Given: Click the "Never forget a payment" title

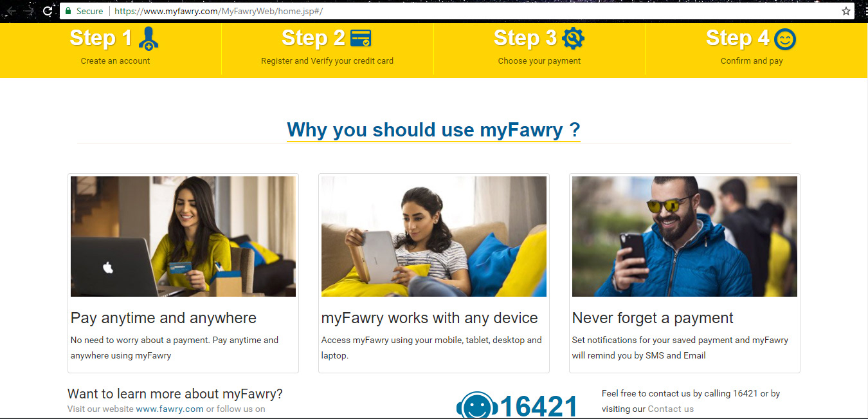Looking at the screenshot, I should (x=653, y=318).
